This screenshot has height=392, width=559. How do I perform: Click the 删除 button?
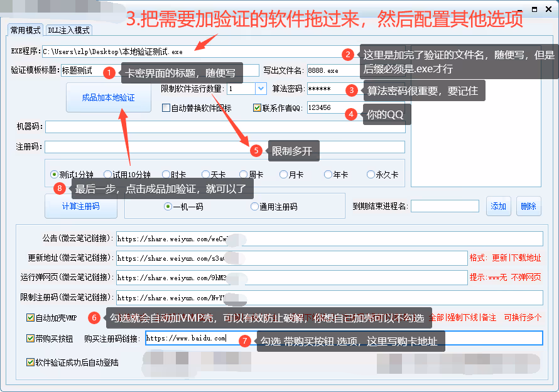528,206
